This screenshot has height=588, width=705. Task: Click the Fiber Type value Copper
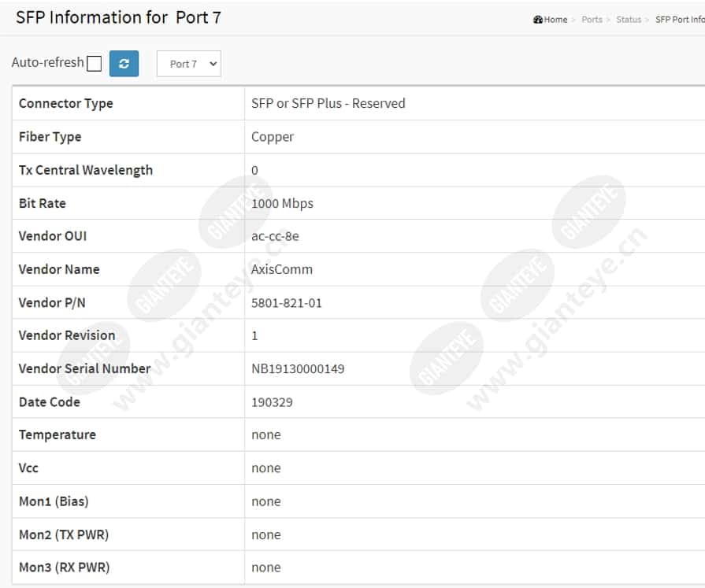click(x=272, y=137)
